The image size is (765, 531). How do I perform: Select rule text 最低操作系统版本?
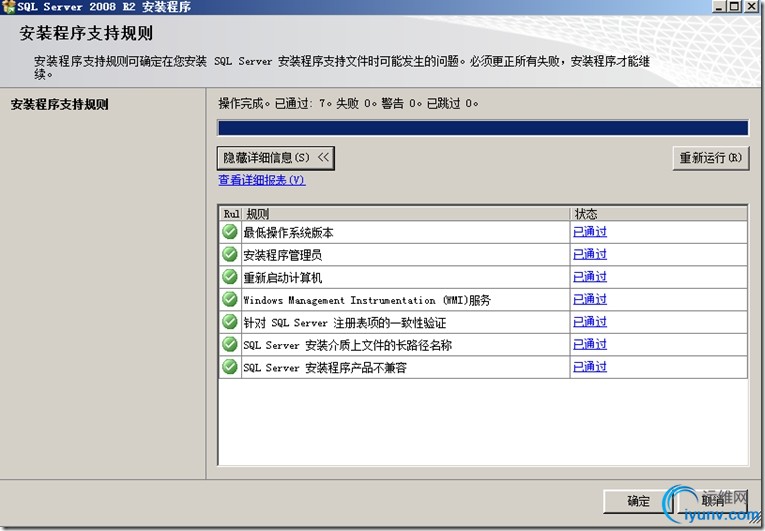coord(288,233)
